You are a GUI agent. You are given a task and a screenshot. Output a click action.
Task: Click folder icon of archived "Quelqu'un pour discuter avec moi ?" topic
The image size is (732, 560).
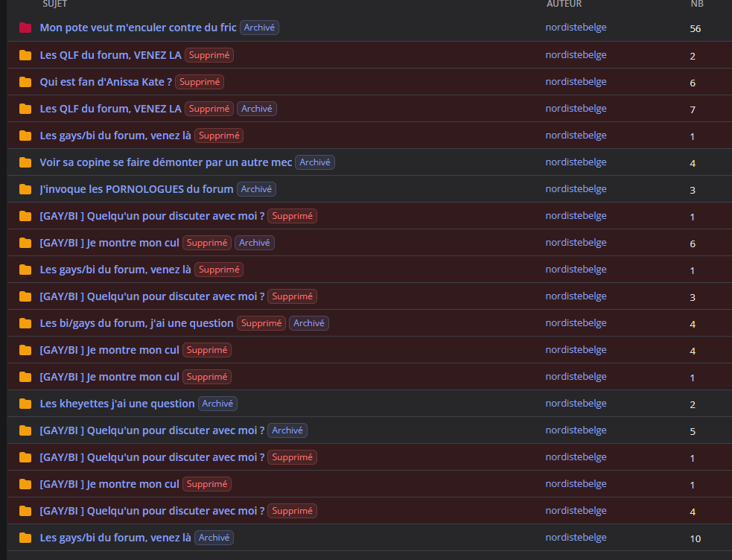click(x=25, y=430)
